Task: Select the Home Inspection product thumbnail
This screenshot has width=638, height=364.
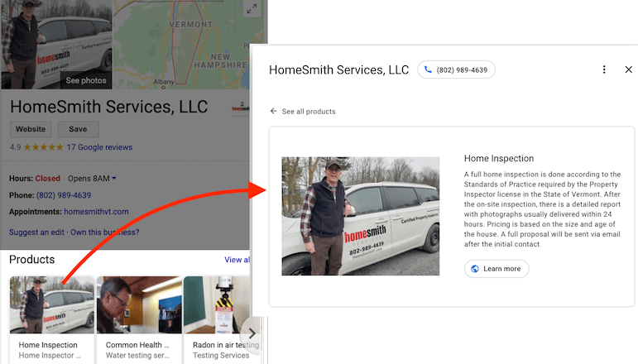Action: click(x=51, y=305)
